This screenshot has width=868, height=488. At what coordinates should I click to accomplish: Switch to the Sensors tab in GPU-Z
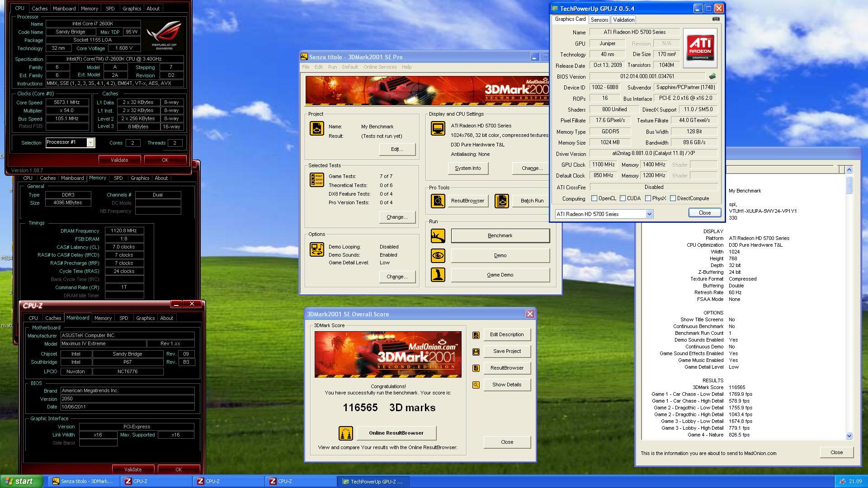coord(599,20)
